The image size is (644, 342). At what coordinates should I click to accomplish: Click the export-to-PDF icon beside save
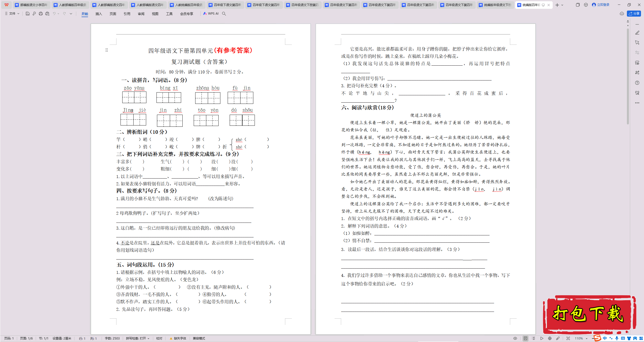click(34, 14)
